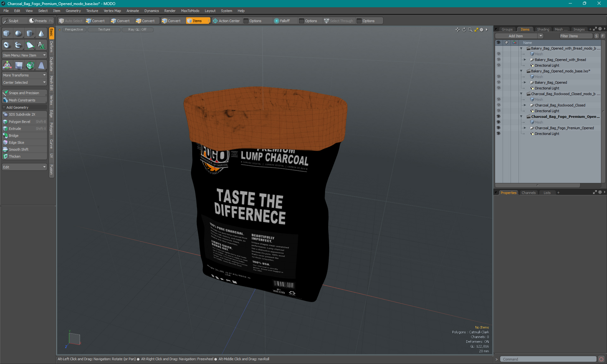Select the Torus primitive tool

pos(7,45)
